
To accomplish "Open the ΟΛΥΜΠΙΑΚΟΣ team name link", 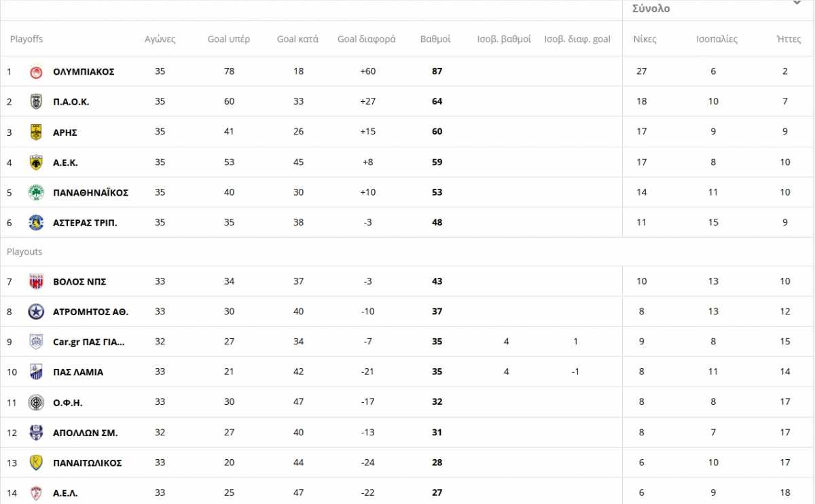I will click(84, 72).
